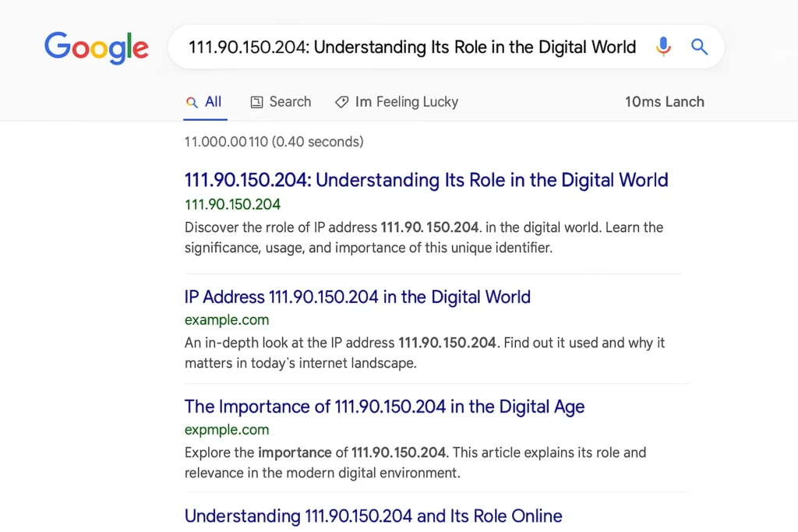
Task: Switch to the All tab
Action: click(214, 101)
